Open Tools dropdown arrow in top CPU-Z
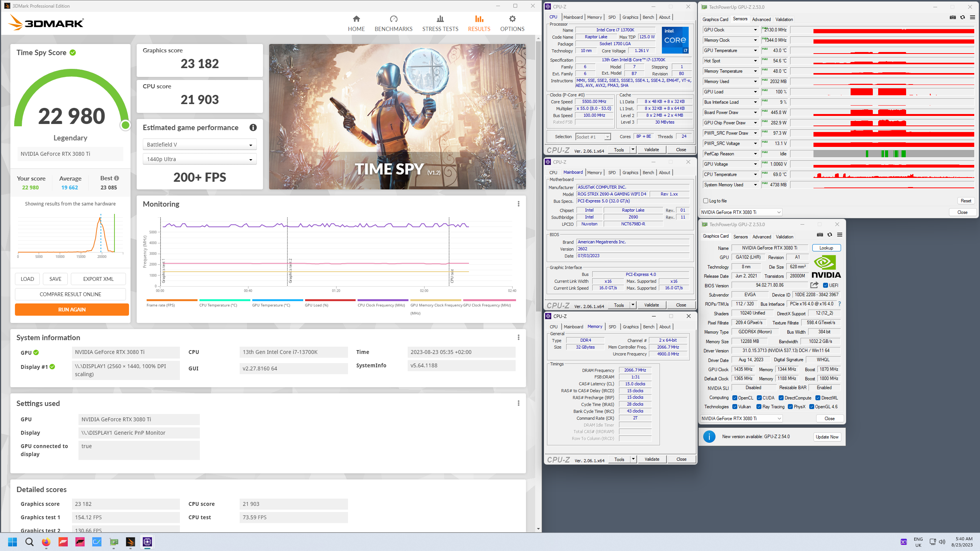The height and width of the screenshot is (551, 980). [633, 150]
